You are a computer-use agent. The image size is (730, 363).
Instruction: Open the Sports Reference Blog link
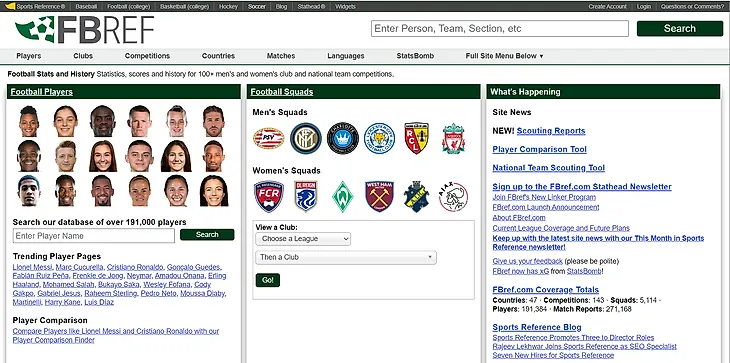click(x=537, y=327)
